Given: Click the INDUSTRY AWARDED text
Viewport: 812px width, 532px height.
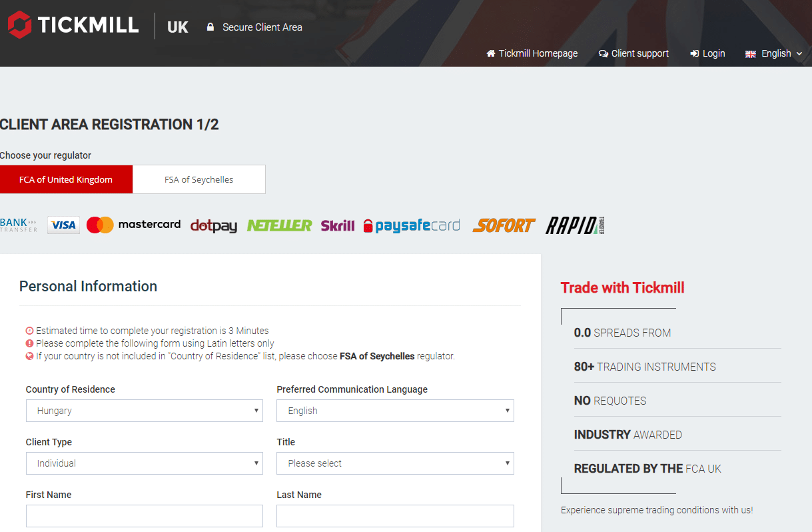Looking at the screenshot, I should 628,435.
